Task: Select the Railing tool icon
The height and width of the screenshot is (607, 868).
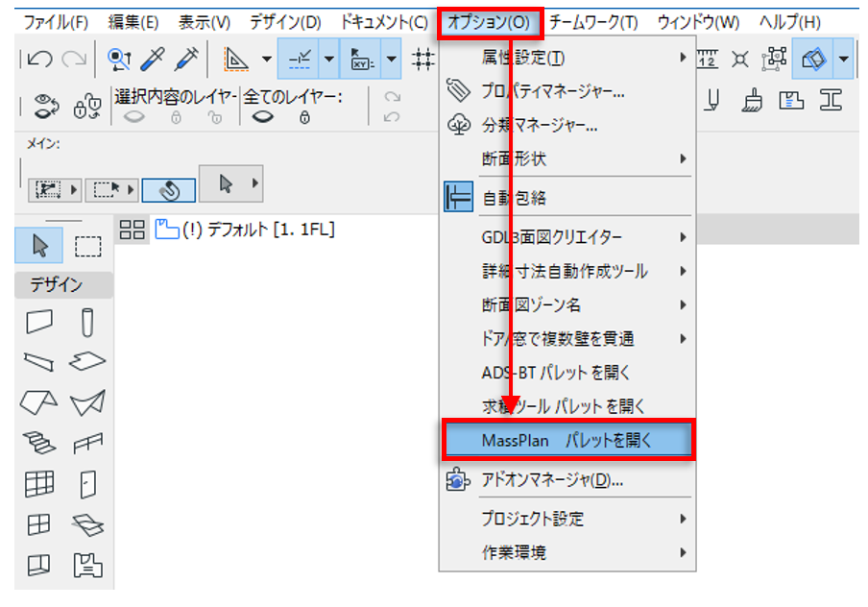Action: [88, 443]
